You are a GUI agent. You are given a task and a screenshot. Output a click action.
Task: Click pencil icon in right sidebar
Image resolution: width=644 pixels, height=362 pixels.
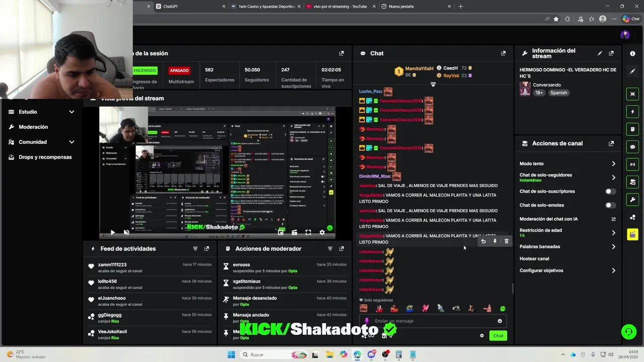click(x=632, y=71)
